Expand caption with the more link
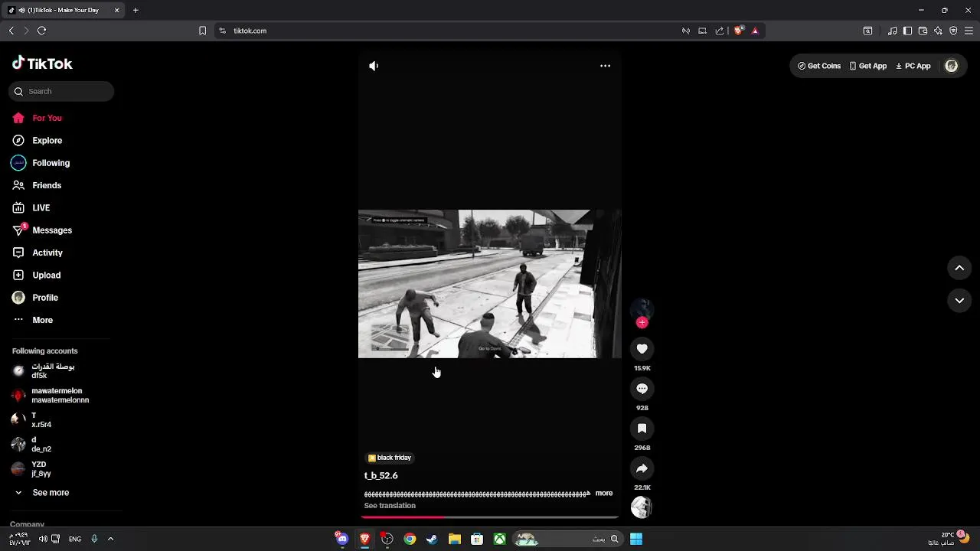 [604, 494]
